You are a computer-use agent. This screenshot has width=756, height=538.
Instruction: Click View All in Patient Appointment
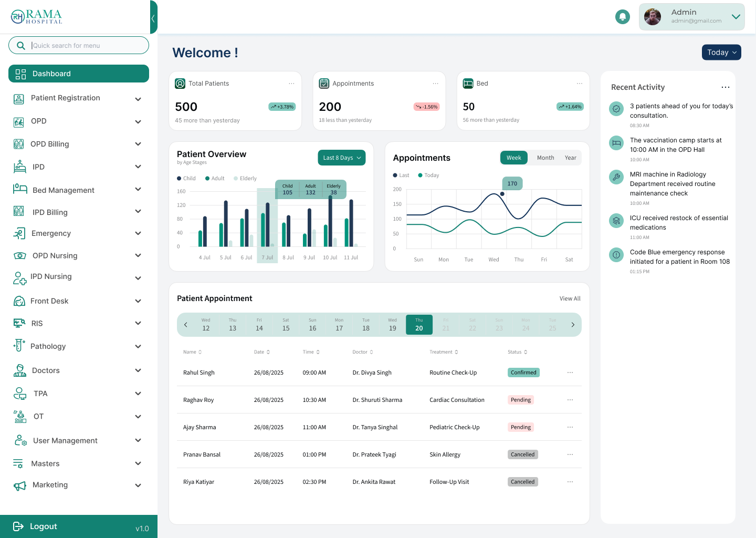[x=570, y=298]
